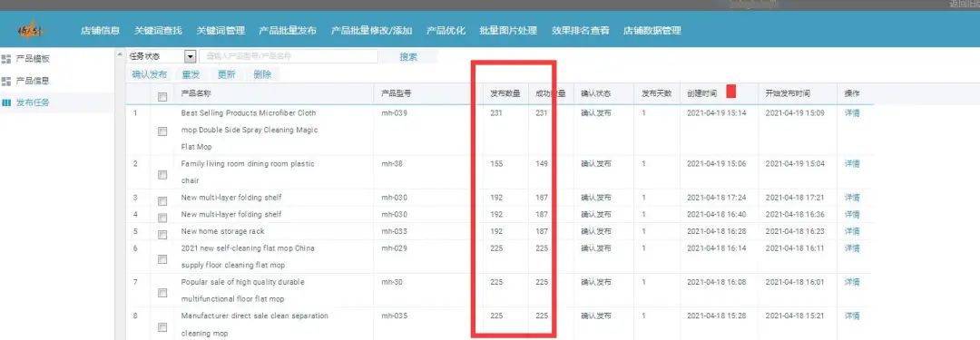Click the 删除 button
The height and width of the screenshot is (340, 980).
[x=262, y=74]
